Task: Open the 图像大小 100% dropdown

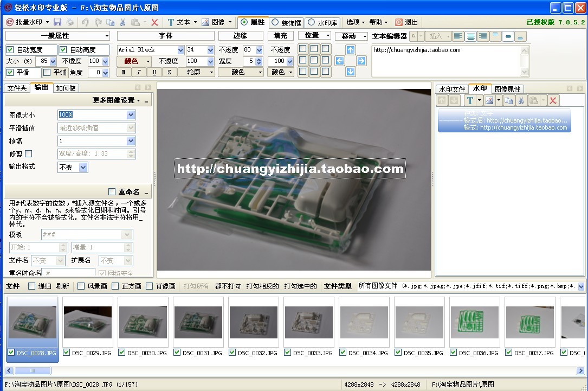Action: click(131, 115)
